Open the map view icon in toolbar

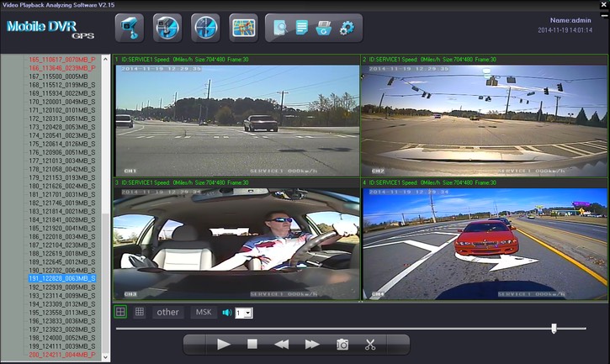click(x=243, y=27)
